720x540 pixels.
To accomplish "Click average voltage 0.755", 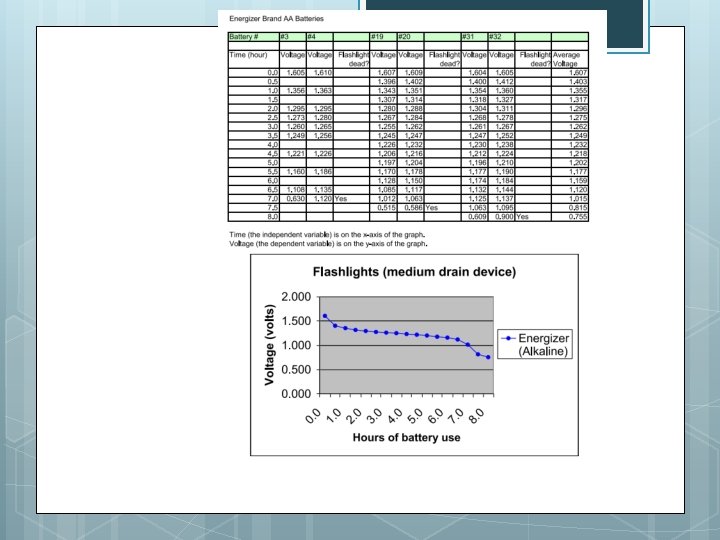I will click(x=570, y=217).
